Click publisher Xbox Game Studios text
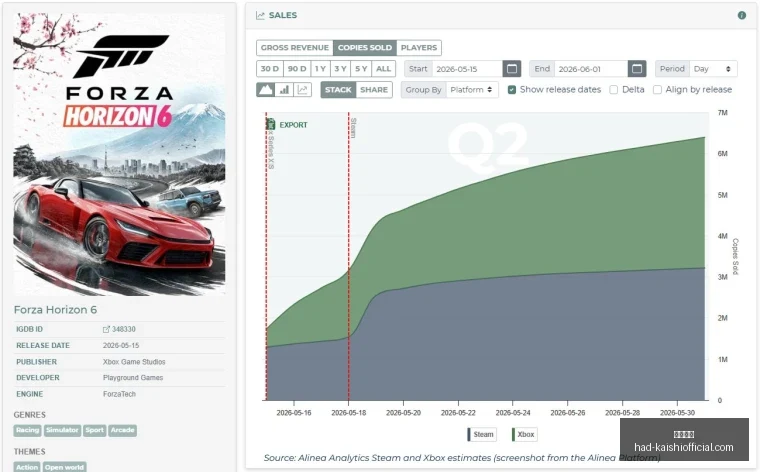760x472 pixels. [134, 362]
